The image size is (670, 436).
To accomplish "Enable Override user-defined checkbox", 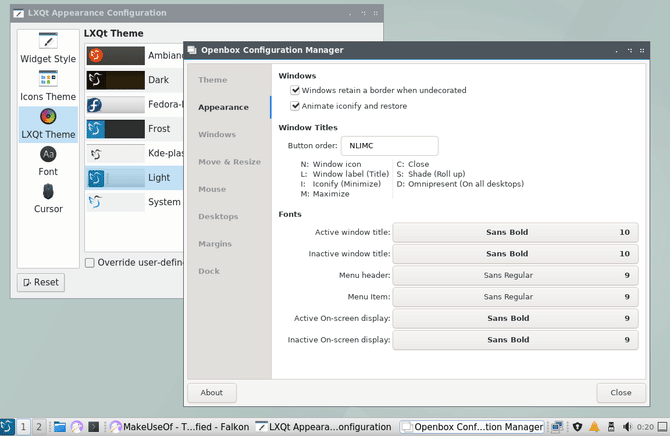I will click(90, 263).
